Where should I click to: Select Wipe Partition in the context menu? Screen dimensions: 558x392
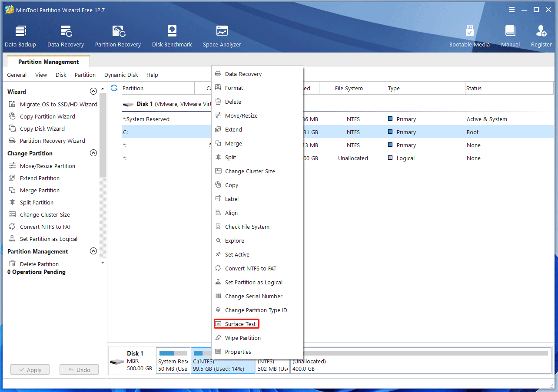point(257,338)
